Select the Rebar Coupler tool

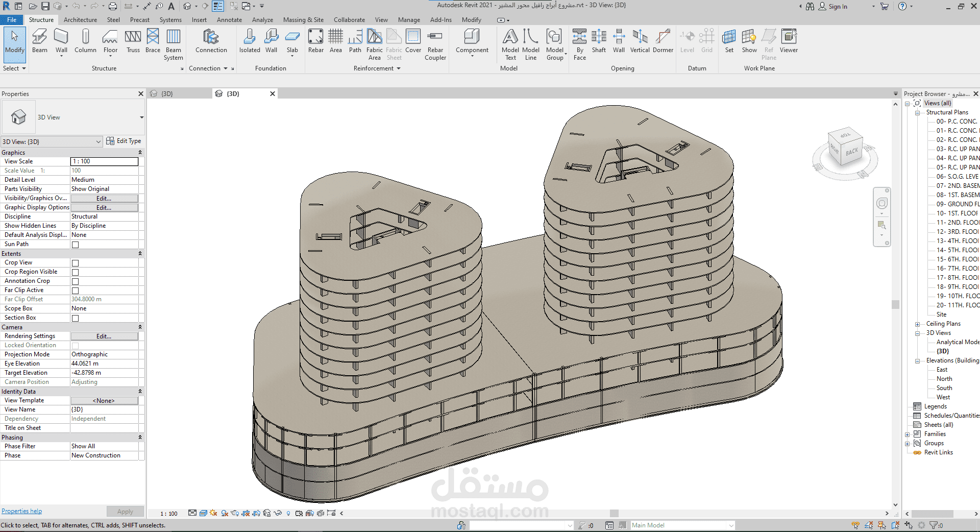coord(435,44)
